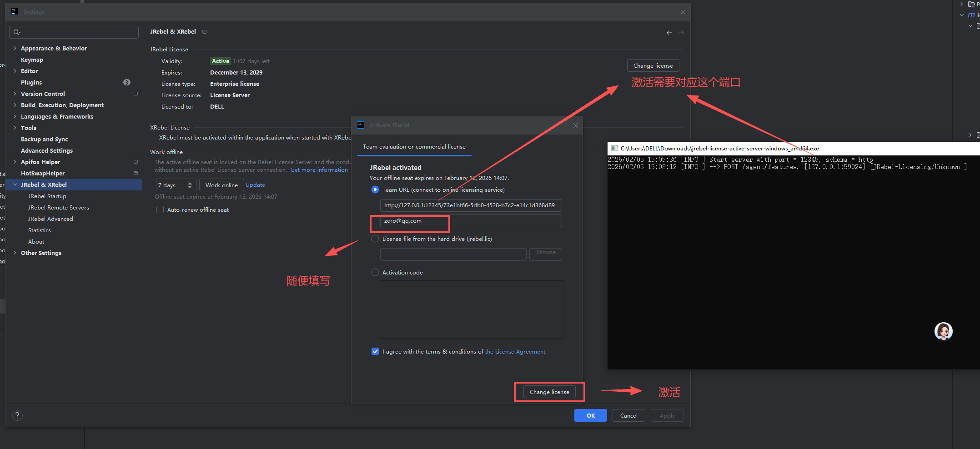Open Get more information link
980x449 pixels.
point(319,170)
